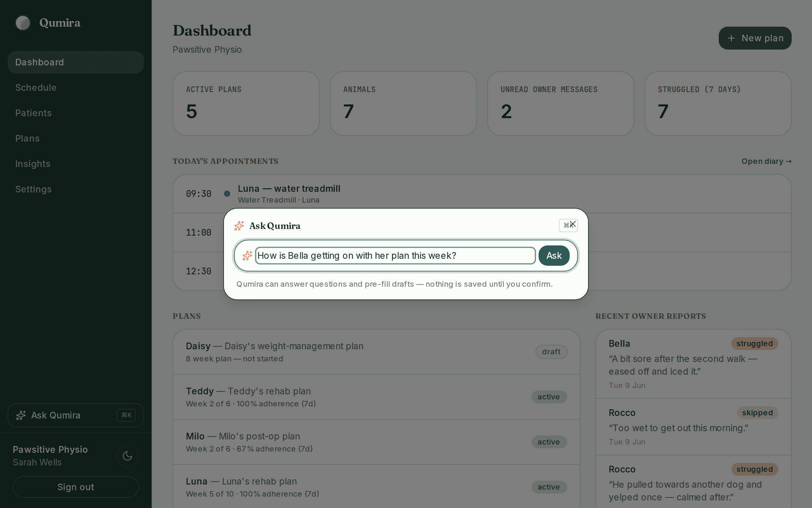The width and height of the screenshot is (812, 508).
Task: Click the Qumira logo in the sidebar
Action: [23, 23]
